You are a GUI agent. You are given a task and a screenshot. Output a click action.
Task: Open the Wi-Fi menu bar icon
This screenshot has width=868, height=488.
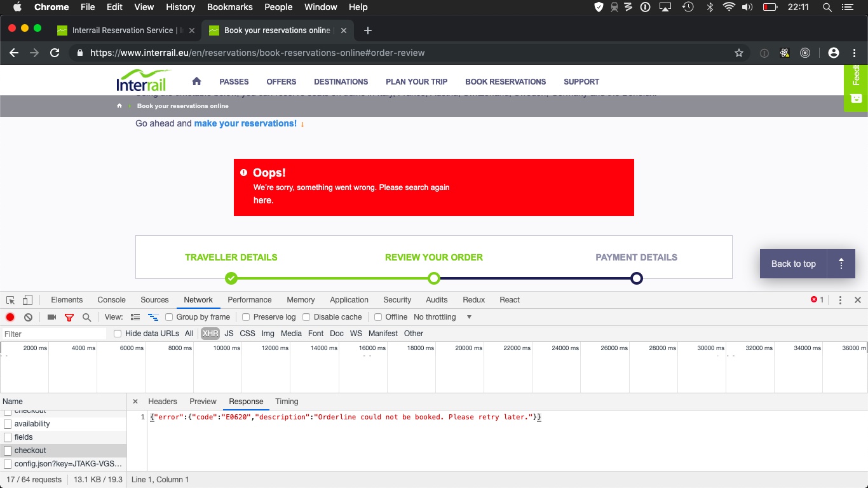pyautogui.click(x=729, y=7)
